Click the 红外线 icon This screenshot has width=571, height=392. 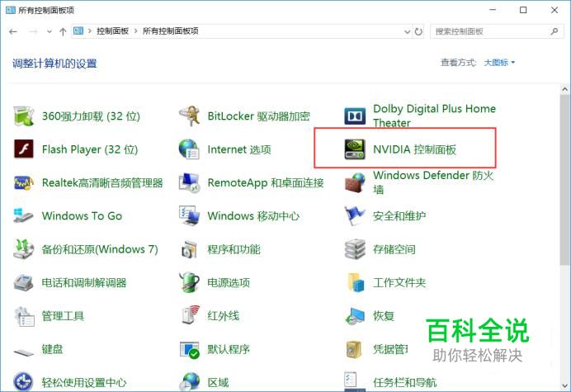coord(190,315)
